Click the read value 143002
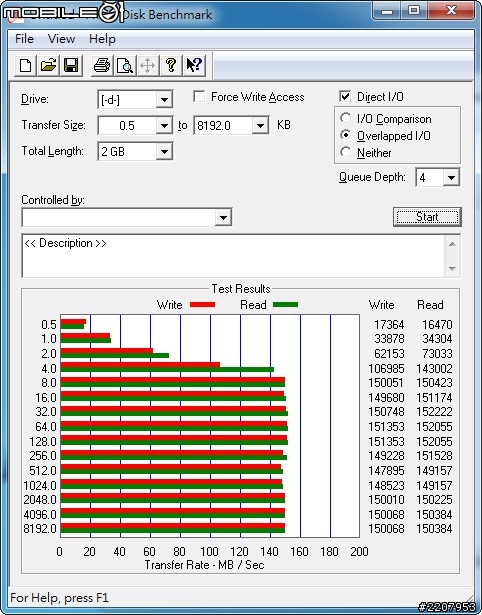The image size is (482, 615). (434, 369)
